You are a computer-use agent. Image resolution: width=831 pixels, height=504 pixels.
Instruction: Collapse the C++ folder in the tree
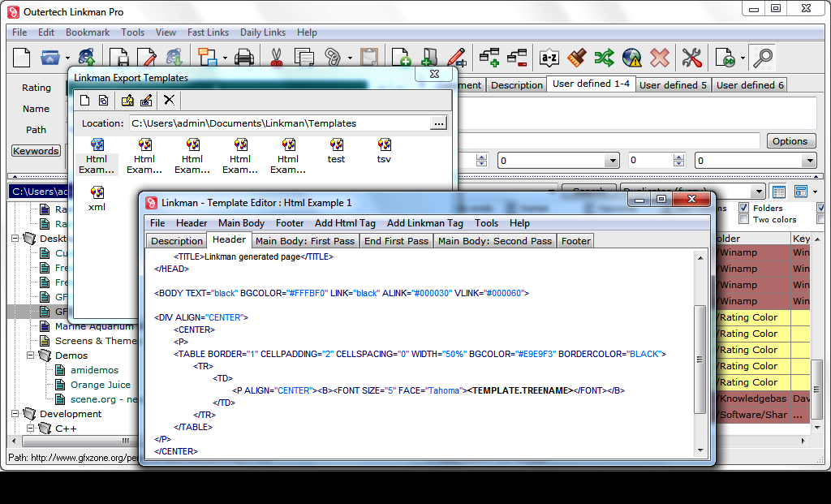(x=31, y=429)
